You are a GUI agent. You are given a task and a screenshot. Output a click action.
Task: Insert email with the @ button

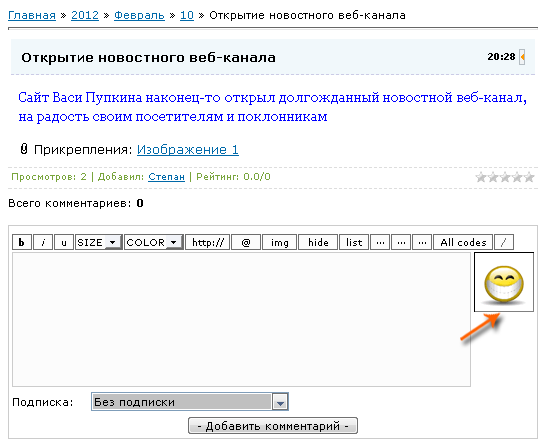[246, 242]
